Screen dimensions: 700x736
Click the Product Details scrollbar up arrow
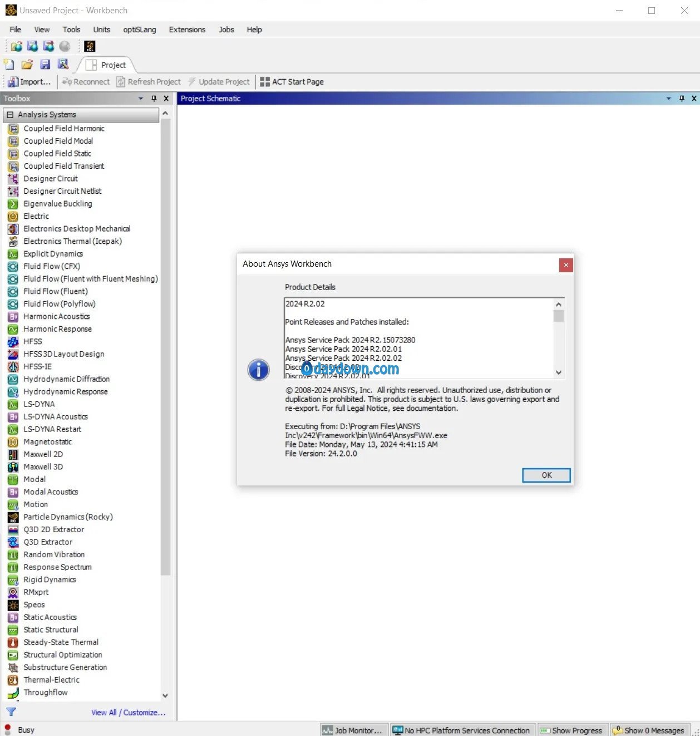point(559,305)
